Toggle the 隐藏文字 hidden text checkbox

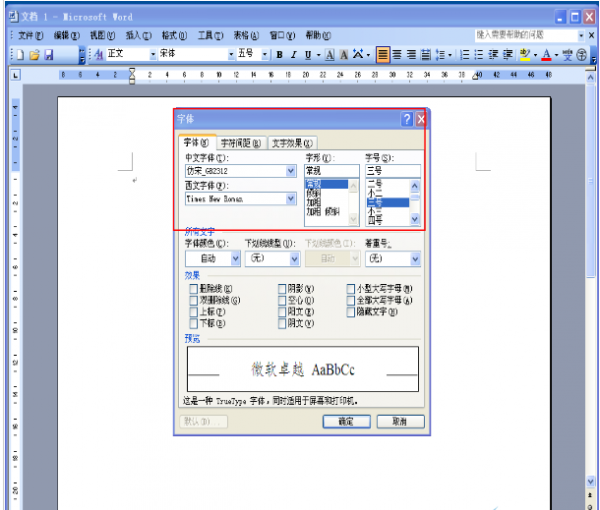tap(350, 312)
